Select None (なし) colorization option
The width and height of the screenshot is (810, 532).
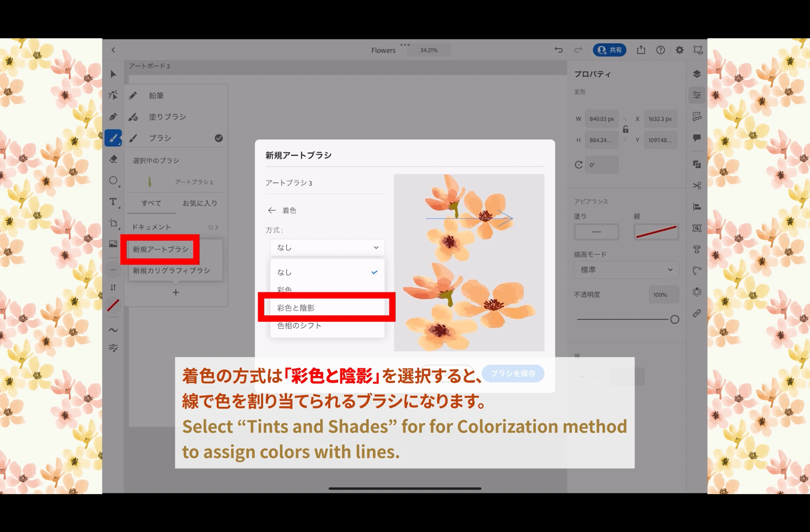click(327, 273)
